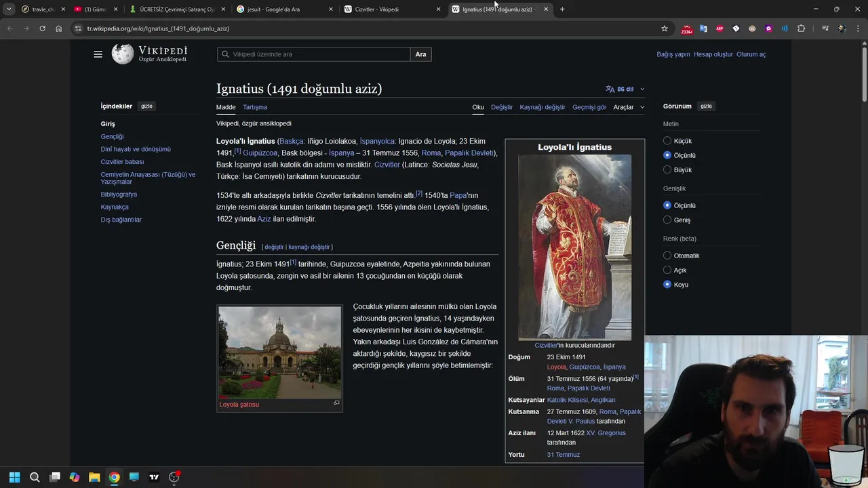Image resolution: width=868 pixels, height=488 pixels.
Task: Click the Vikipedi globe logo
Action: [x=123, y=54]
